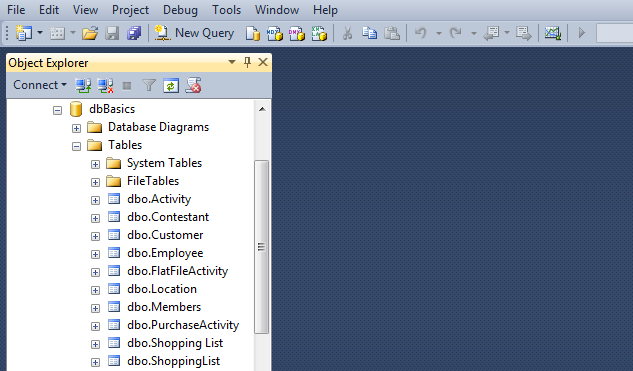Click Connect Object Explorer icon
The width and height of the screenshot is (633, 371).
pos(83,86)
